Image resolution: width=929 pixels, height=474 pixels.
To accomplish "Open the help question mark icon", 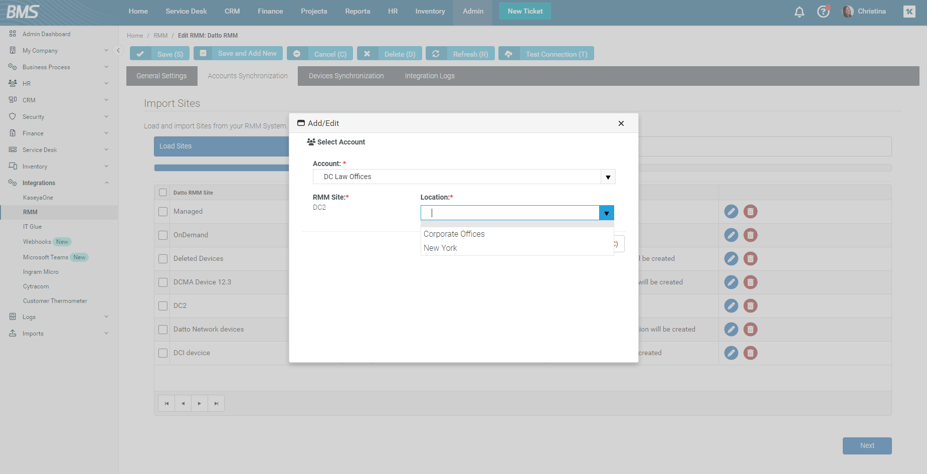I will (x=823, y=12).
